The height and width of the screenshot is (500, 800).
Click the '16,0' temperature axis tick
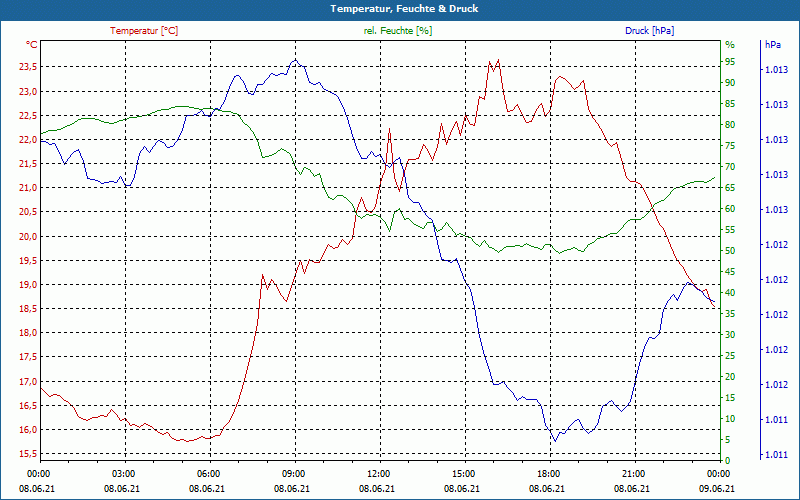28,430
